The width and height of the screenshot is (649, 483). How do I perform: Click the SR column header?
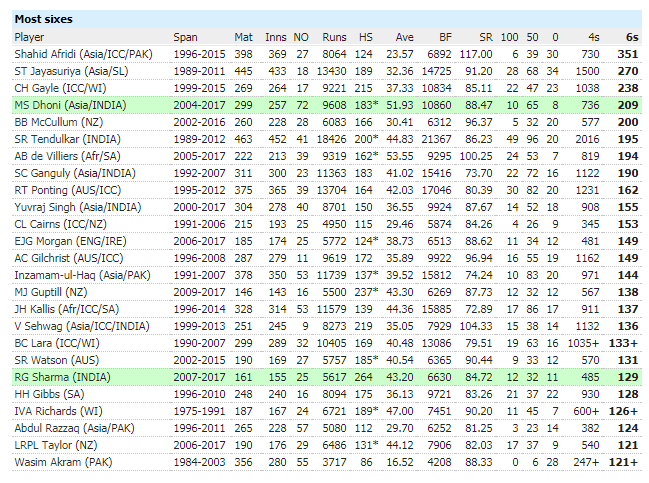(x=486, y=37)
